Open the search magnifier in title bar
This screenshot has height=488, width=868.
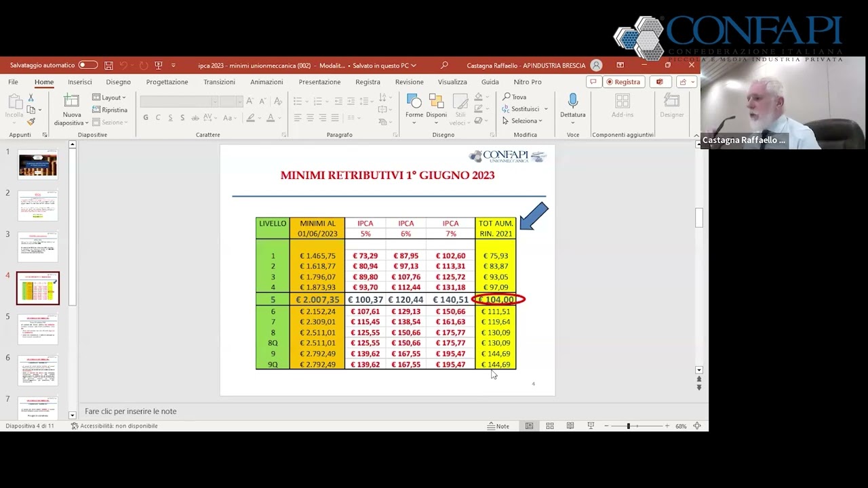click(444, 65)
